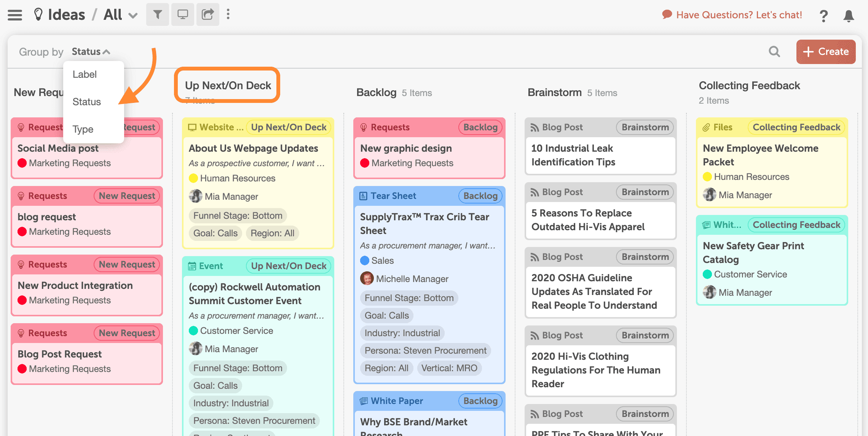Click the Collecting Feedback column header
Viewport: 868px width, 436px height.
[749, 86]
